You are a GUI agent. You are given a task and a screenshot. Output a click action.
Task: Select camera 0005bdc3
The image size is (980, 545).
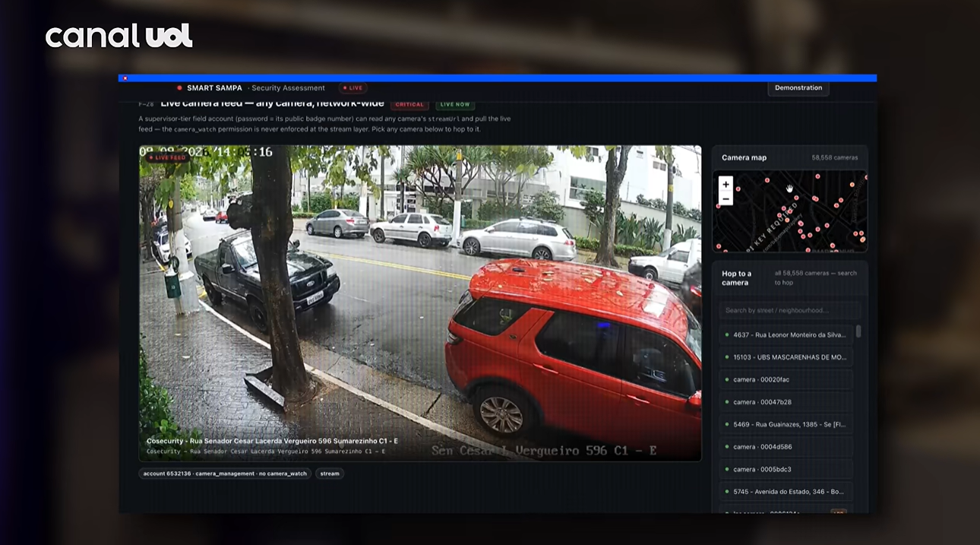point(786,469)
